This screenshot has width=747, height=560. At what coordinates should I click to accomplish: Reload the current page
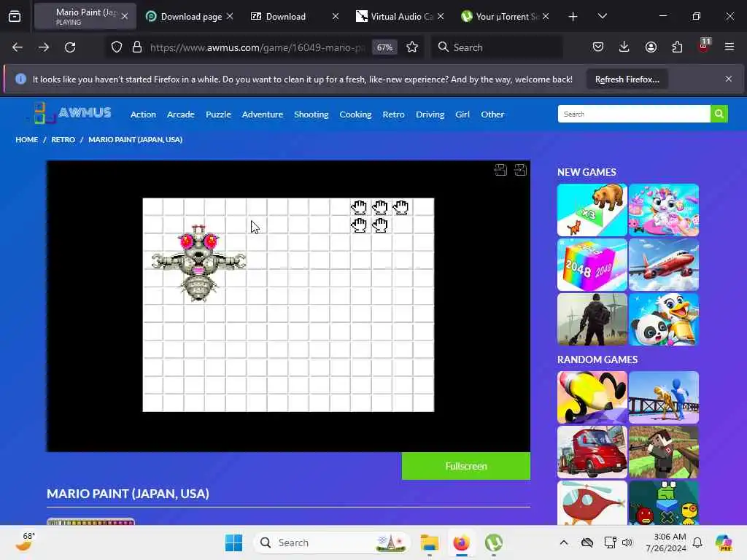(x=70, y=47)
